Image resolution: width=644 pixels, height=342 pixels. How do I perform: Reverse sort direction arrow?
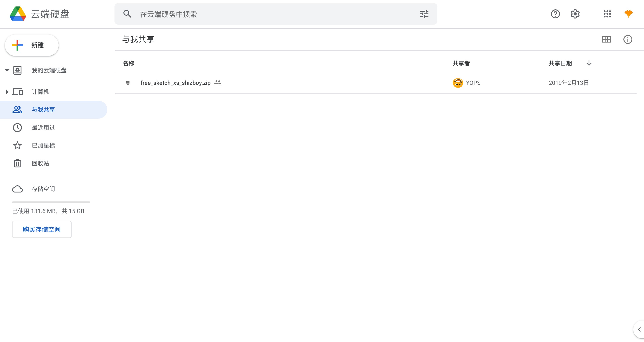[589, 63]
